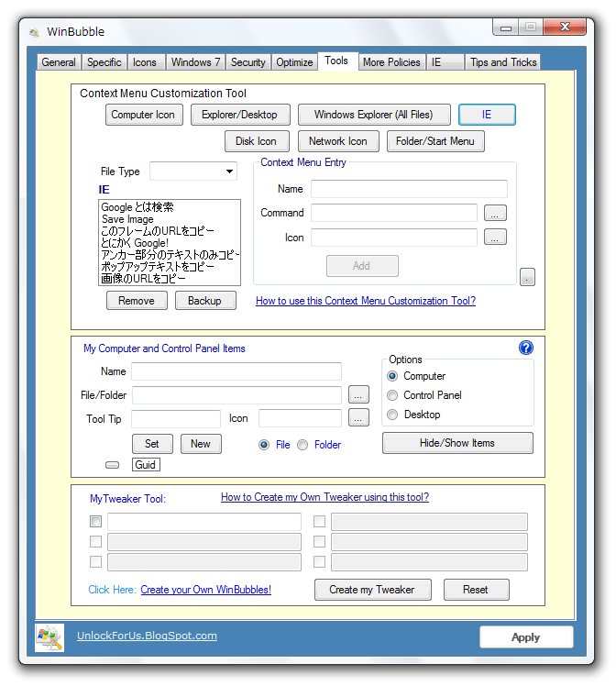
Task: Click the Remove button
Action: [137, 301]
